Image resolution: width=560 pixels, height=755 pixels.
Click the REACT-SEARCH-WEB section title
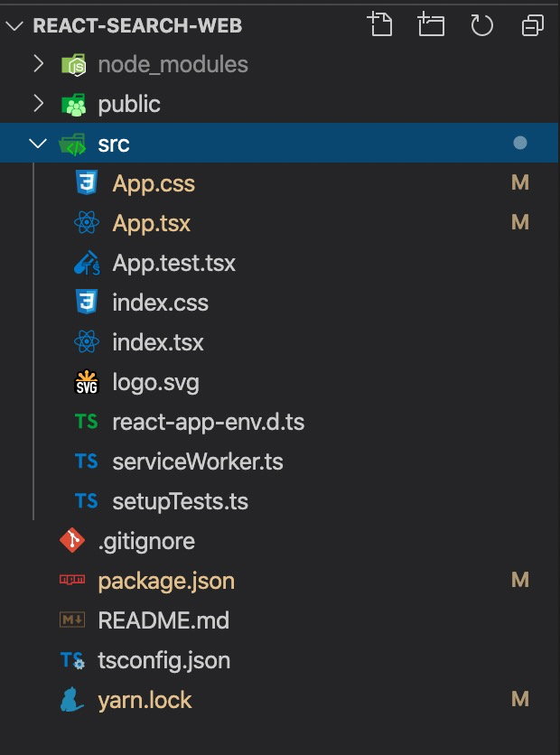pyautogui.click(x=137, y=25)
